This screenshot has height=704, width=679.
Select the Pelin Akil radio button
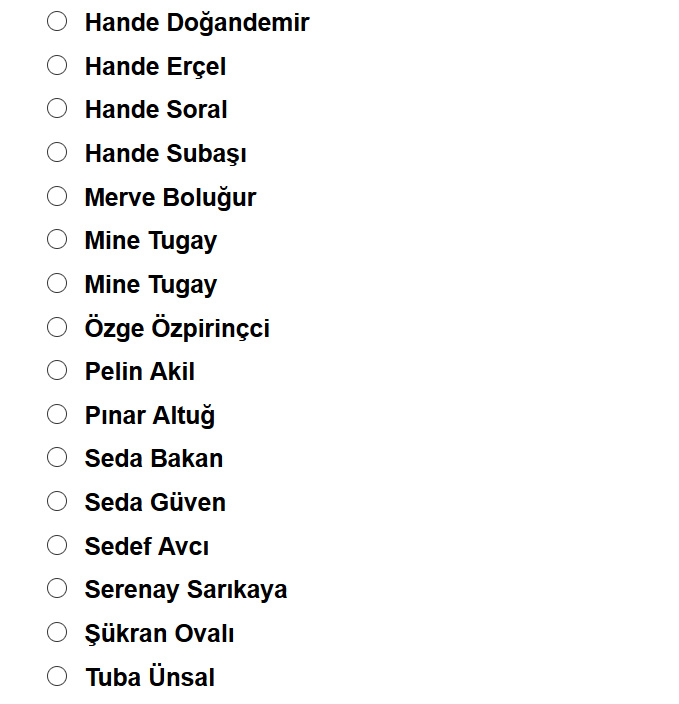click(x=57, y=371)
